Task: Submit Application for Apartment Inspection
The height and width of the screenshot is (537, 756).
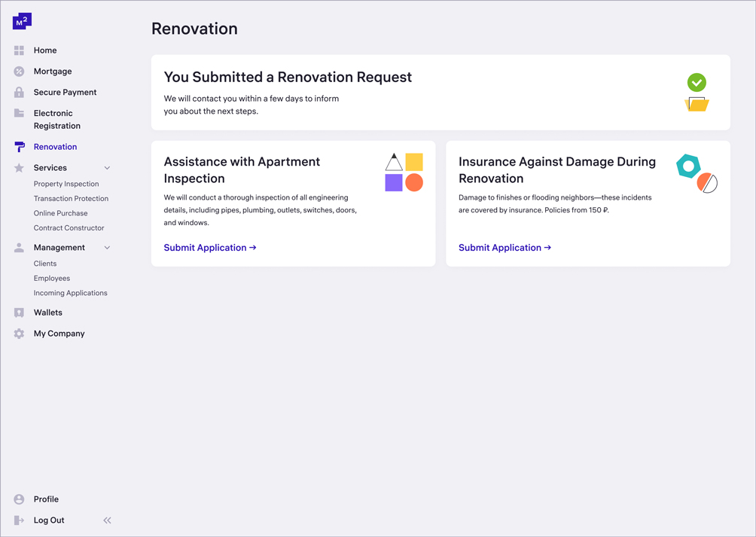Action: [210, 248]
